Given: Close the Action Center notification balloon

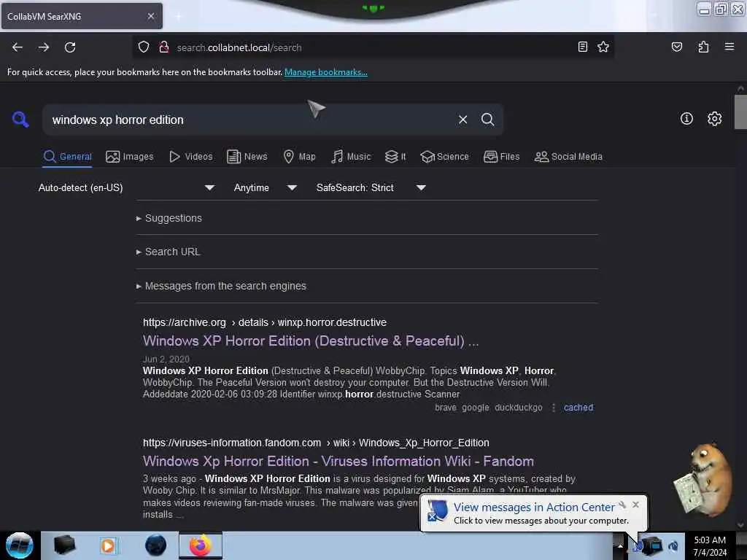Looking at the screenshot, I should [635, 505].
